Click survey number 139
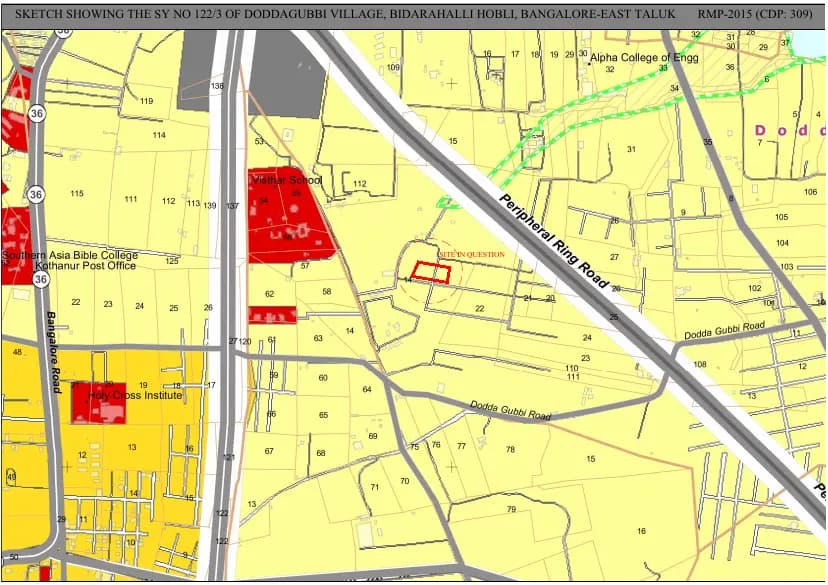This screenshot has height=585, width=828. click(x=210, y=205)
